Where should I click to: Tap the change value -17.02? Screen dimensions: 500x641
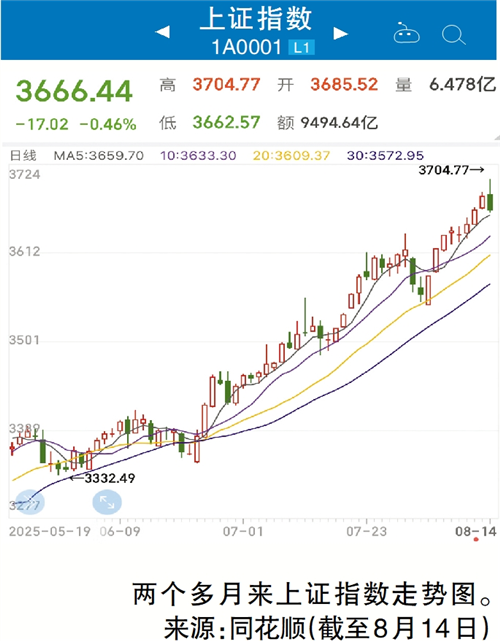point(42,124)
